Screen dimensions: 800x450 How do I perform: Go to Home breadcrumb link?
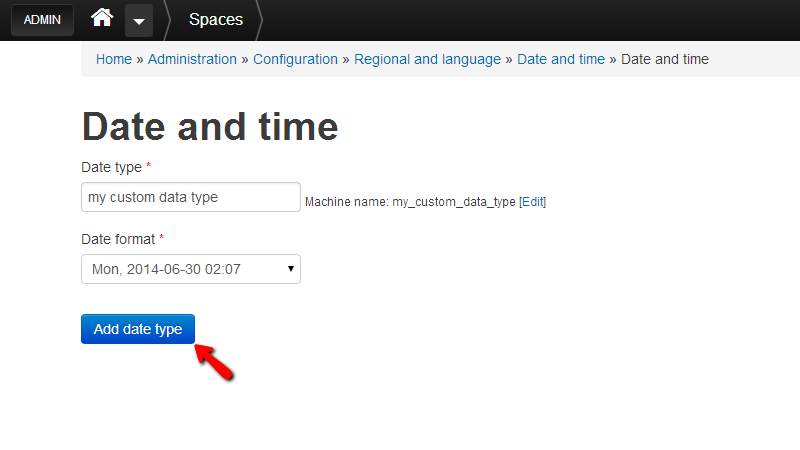coord(114,59)
